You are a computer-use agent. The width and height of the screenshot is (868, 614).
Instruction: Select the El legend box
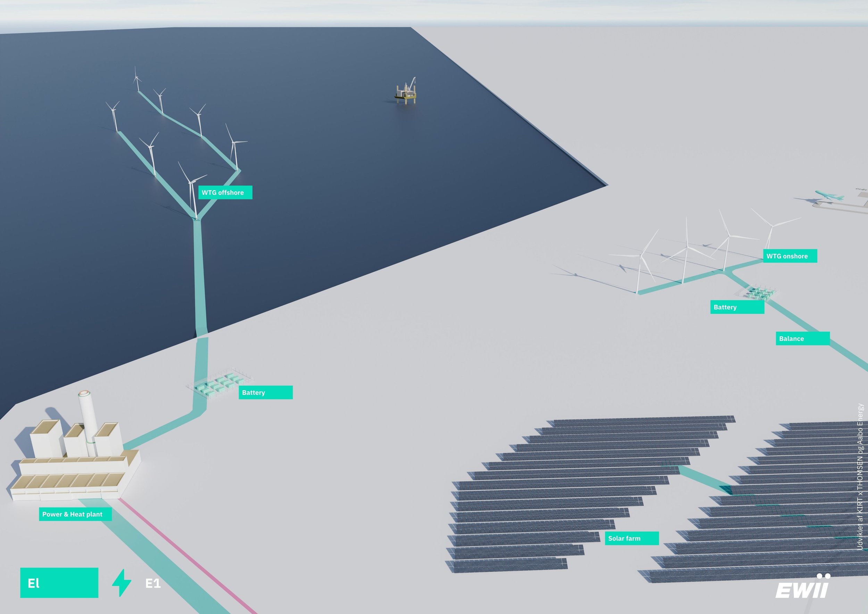point(59,583)
